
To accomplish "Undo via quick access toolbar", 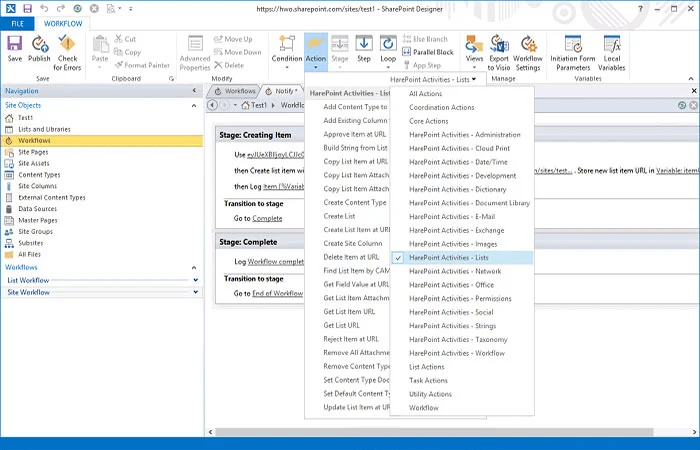I will (x=44, y=8).
